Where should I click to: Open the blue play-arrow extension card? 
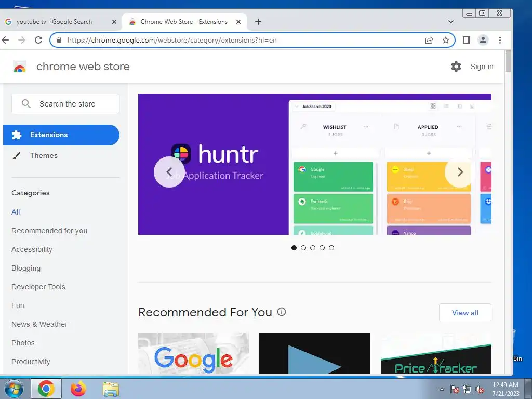click(314, 353)
